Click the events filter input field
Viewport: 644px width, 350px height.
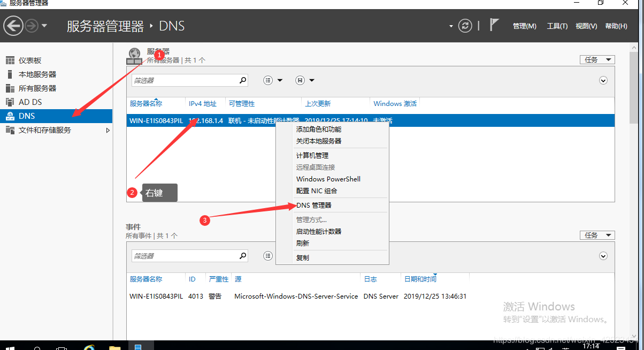[185, 256]
